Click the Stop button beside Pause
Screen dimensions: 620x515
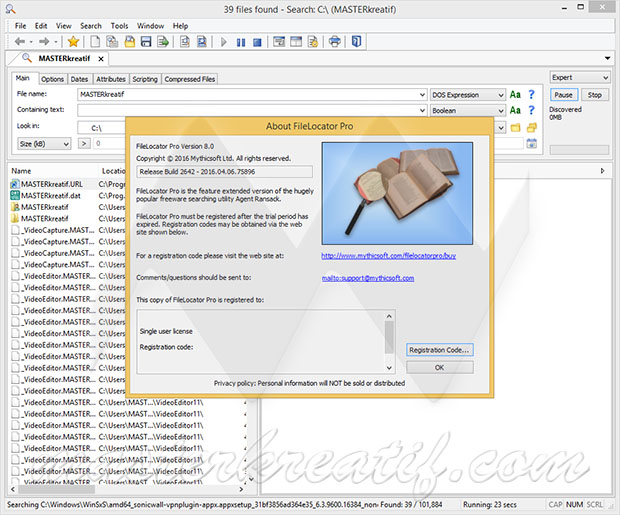(594, 95)
